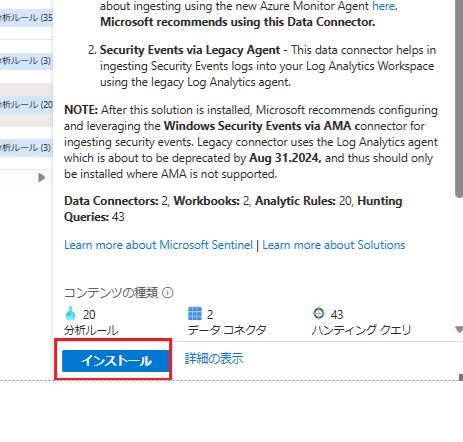Select the 分析ルール (20) tag in list
Image resolution: width=463 pixels, height=442 pixels.
(x=26, y=105)
